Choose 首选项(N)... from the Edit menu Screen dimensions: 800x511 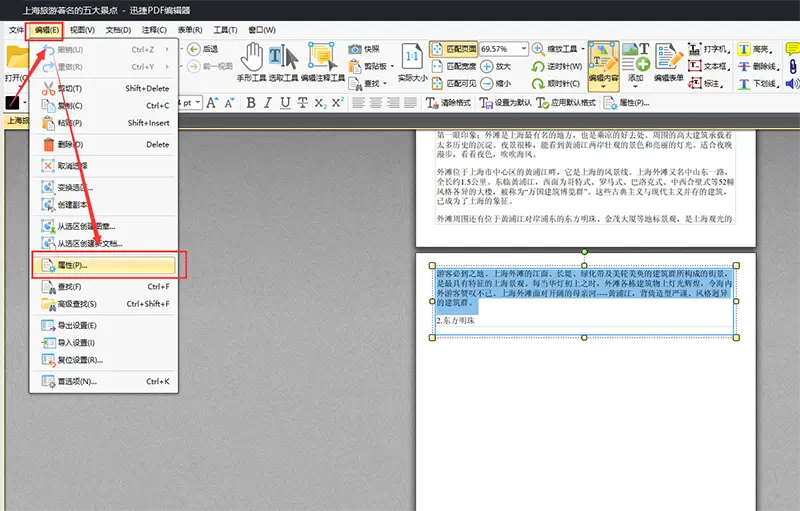pos(104,381)
